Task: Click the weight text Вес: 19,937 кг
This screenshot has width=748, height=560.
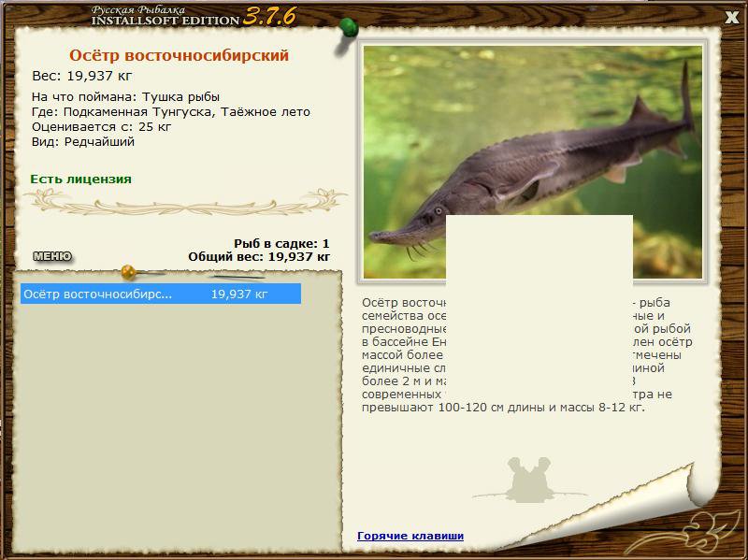Action: [82, 77]
